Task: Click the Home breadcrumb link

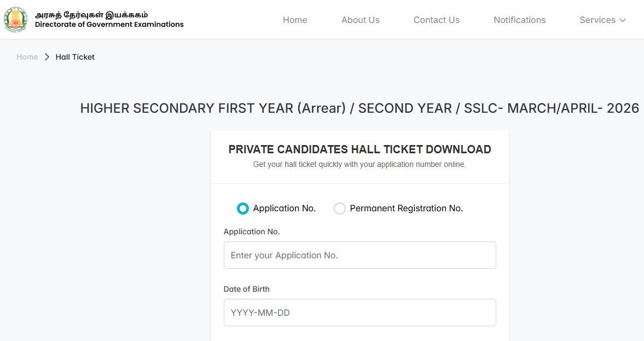Action: click(27, 56)
